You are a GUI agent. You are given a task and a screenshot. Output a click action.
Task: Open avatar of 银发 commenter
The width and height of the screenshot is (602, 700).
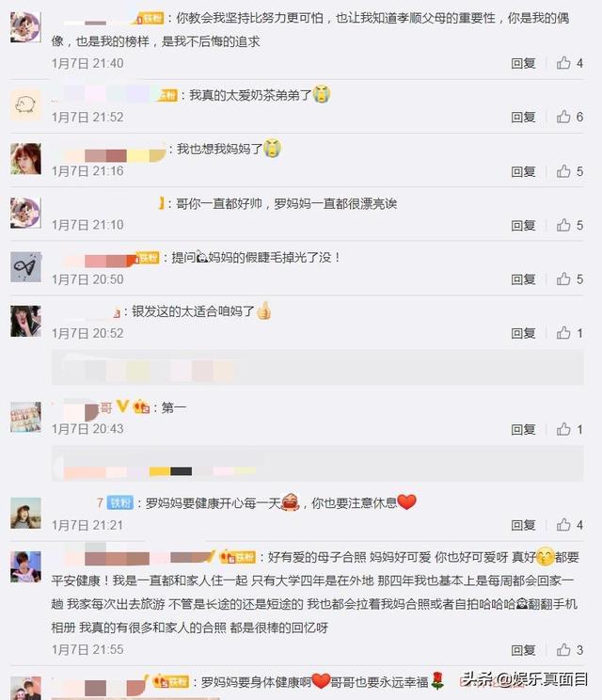pyautogui.click(x=26, y=321)
